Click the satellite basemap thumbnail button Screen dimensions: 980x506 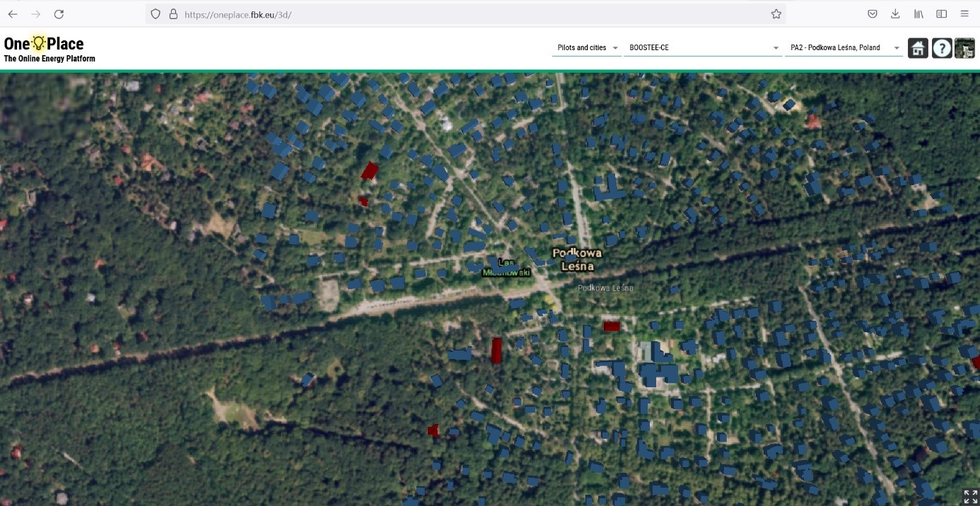click(x=964, y=48)
